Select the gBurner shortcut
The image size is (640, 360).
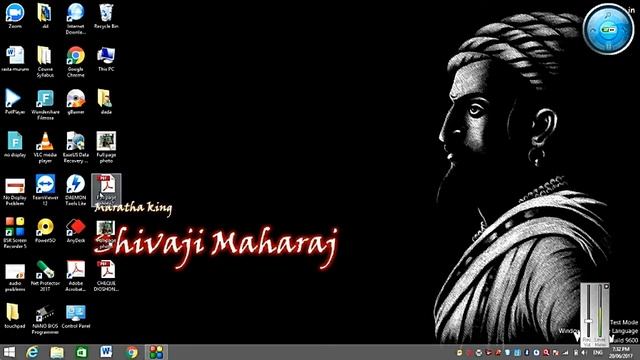tap(76, 101)
